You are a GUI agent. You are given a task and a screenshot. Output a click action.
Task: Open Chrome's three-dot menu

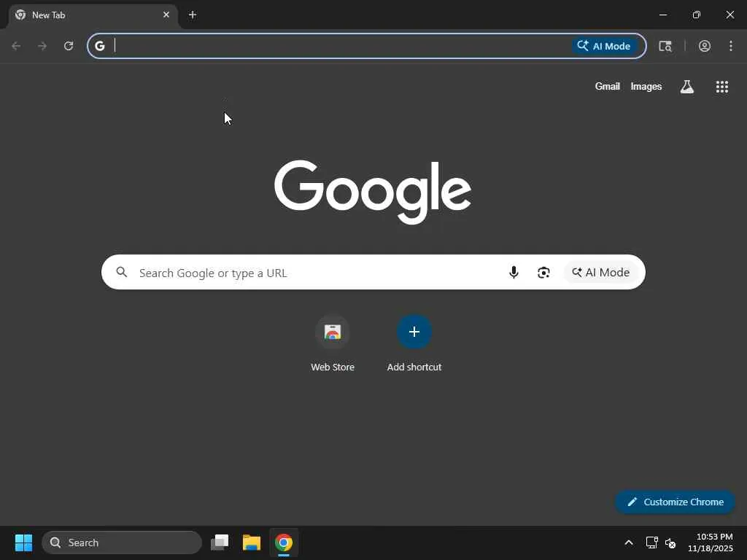click(x=731, y=46)
